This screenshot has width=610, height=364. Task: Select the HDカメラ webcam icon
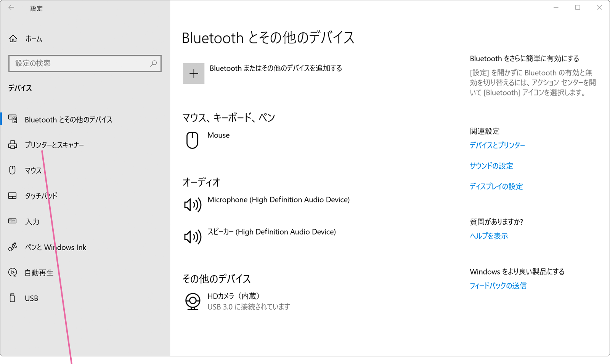pos(193,301)
